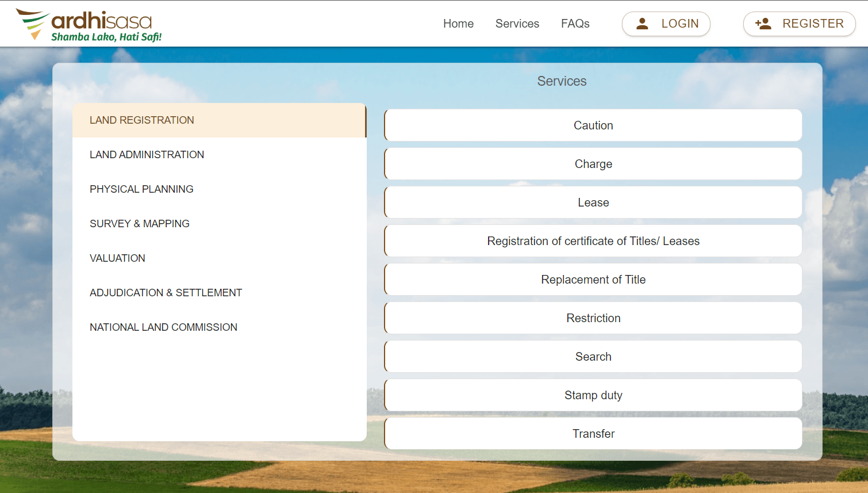This screenshot has width=868, height=493.
Task: Click the Ardhisasa logo
Action: click(89, 25)
